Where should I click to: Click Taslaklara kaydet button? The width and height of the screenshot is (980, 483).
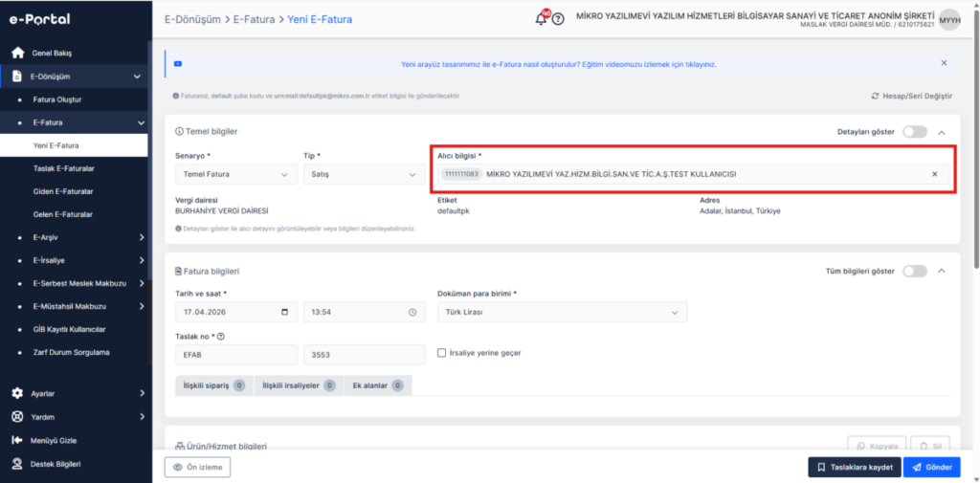(x=855, y=467)
